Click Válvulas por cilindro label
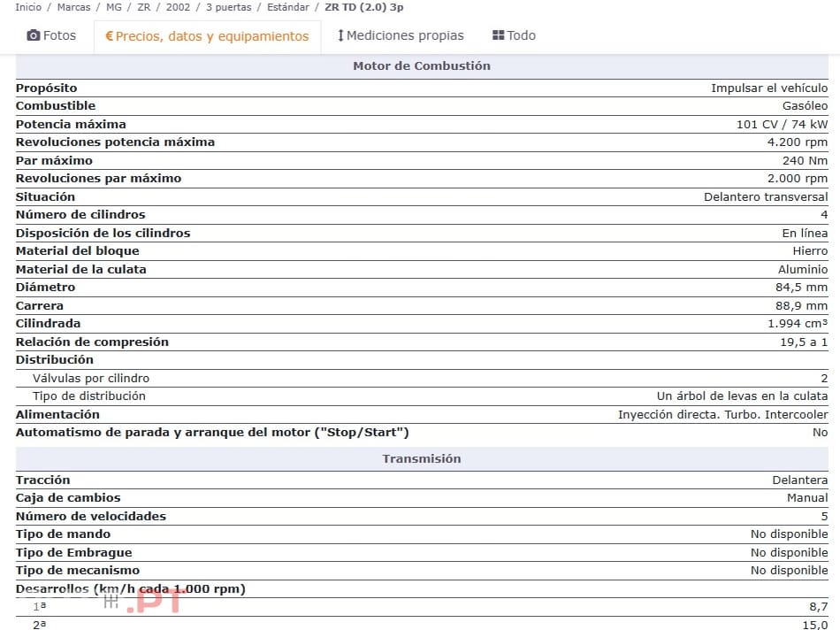The height and width of the screenshot is (630, 840). coord(91,379)
